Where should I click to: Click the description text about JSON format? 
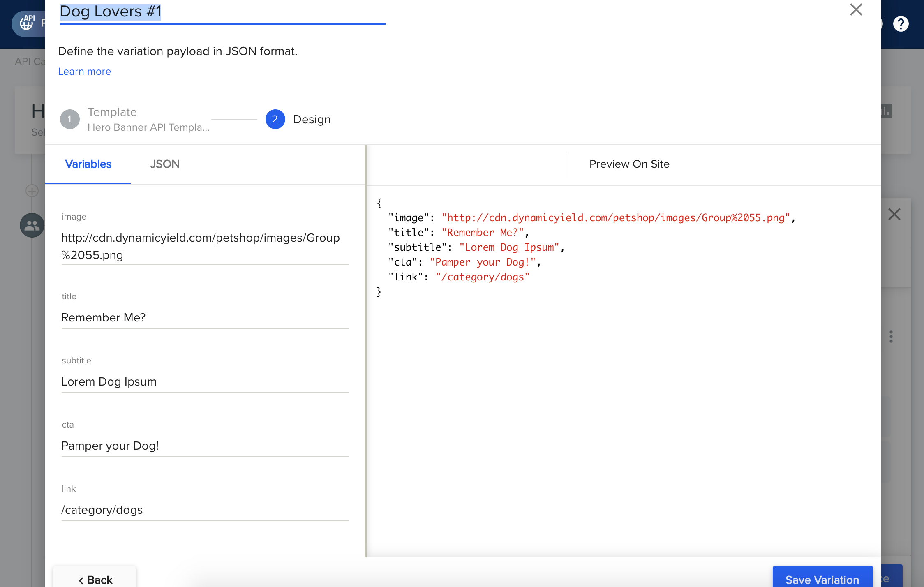coord(178,51)
